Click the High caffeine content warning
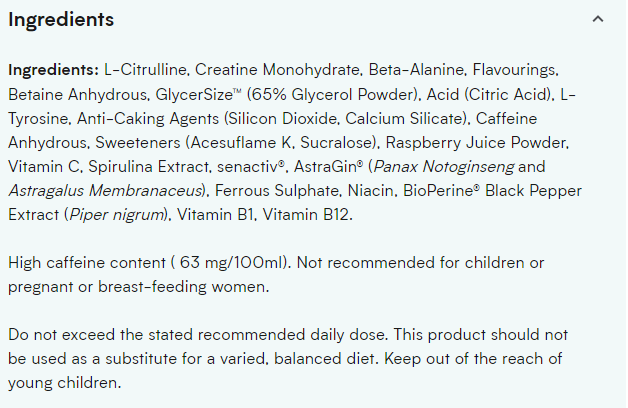 [276, 275]
